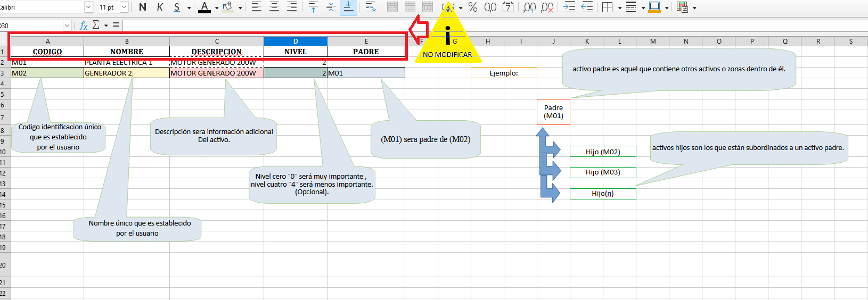Click into the formula input line
Image resolution: width=868 pixels, height=300 pixels.
click(x=479, y=26)
